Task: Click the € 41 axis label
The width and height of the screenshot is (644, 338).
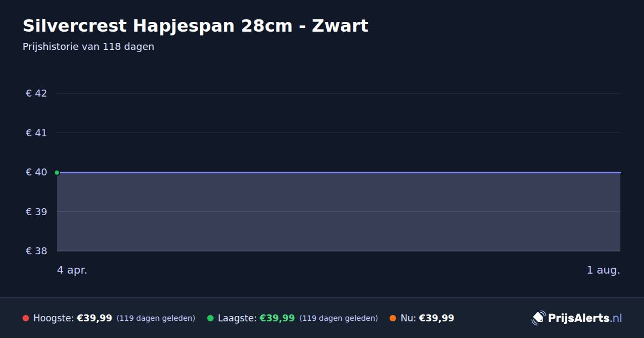Action: (x=36, y=133)
